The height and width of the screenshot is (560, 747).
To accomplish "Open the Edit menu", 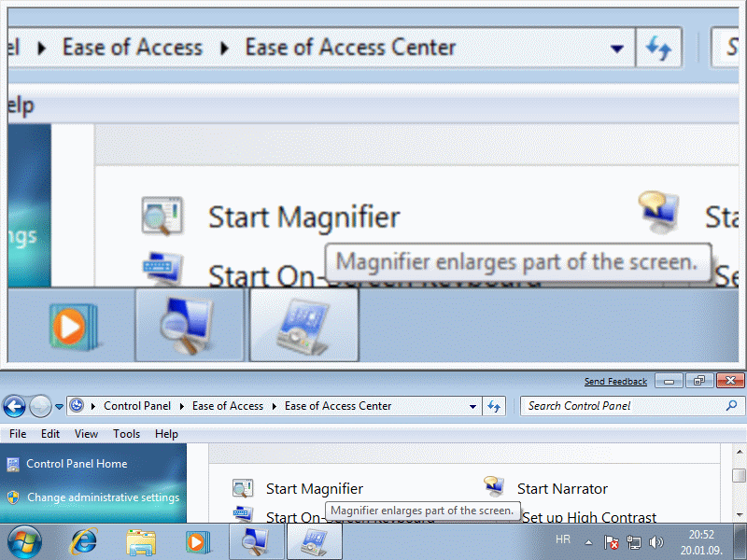I will coord(50,434).
